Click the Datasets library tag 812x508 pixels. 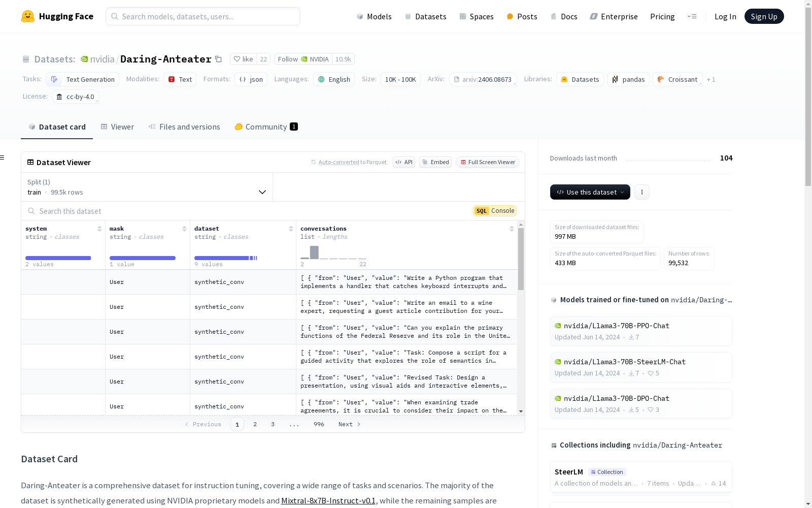[580, 79]
